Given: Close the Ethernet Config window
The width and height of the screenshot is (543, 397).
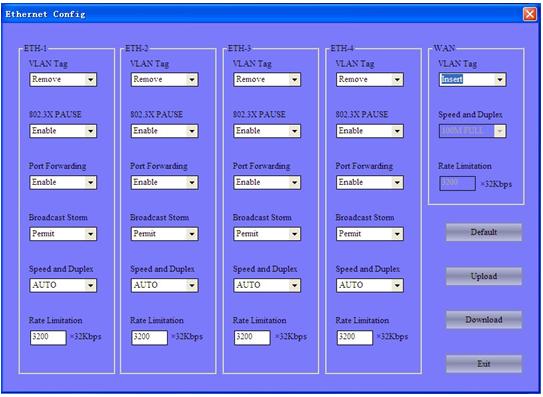Looking at the screenshot, I should click(529, 14).
